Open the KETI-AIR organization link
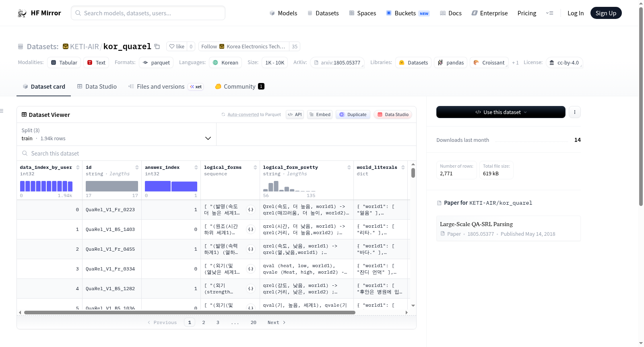Screen dimensions: 644x347 click(x=85, y=46)
